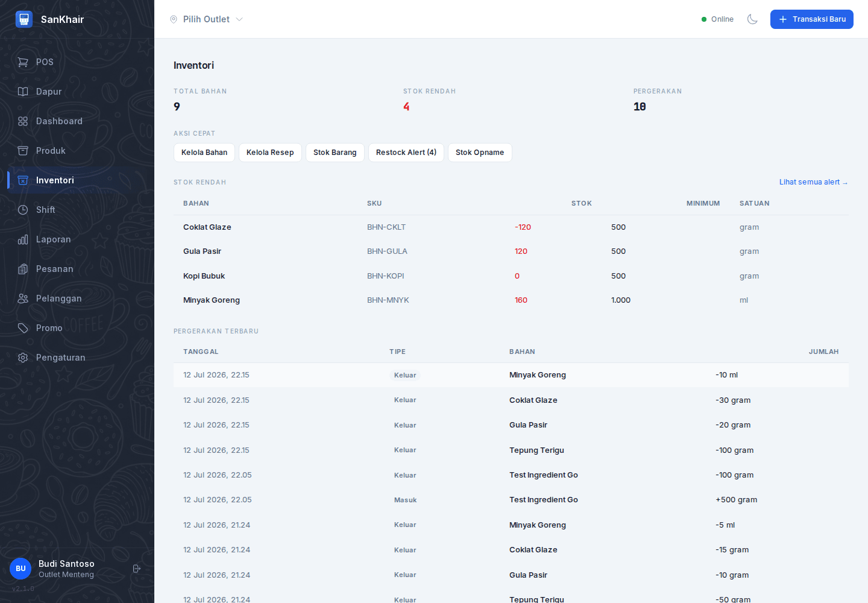
Task: Start a new Transaksi Baru
Action: (x=811, y=19)
